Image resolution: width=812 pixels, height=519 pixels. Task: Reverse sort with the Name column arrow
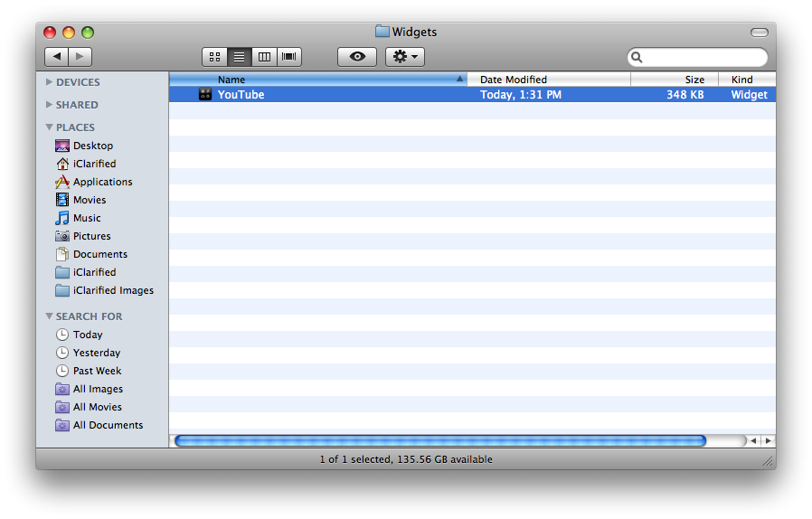coord(459,79)
